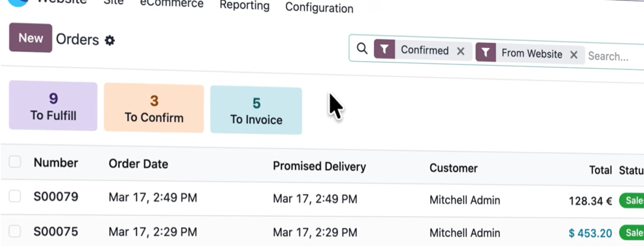This screenshot has height=246, width=644.
Task: Click the Sales status badge for S00079
Action: tap(632, 200)
